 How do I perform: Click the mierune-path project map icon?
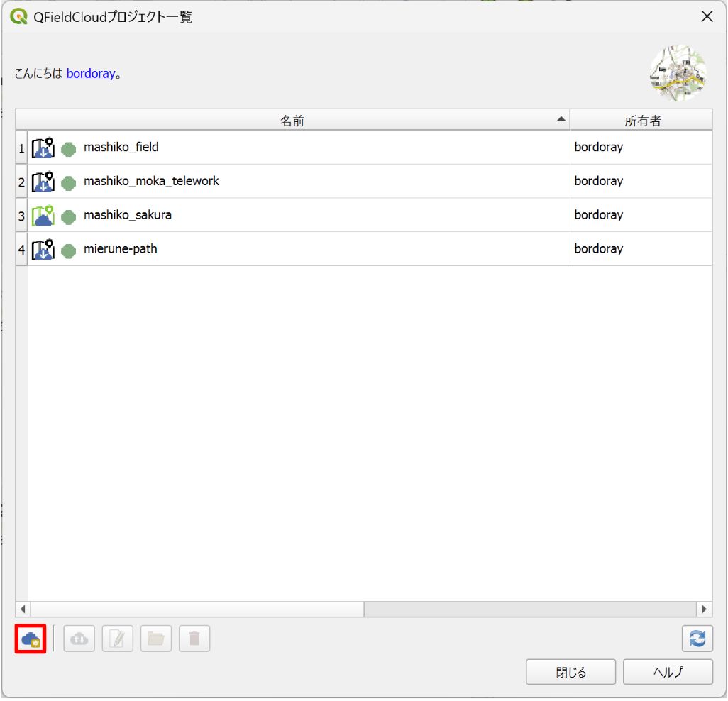[43, 249]
